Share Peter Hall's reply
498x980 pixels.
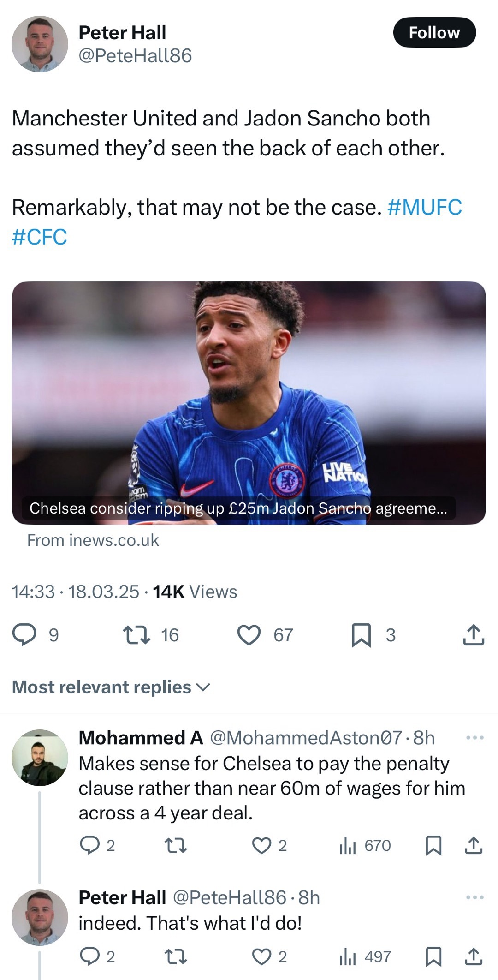[473, 956]
